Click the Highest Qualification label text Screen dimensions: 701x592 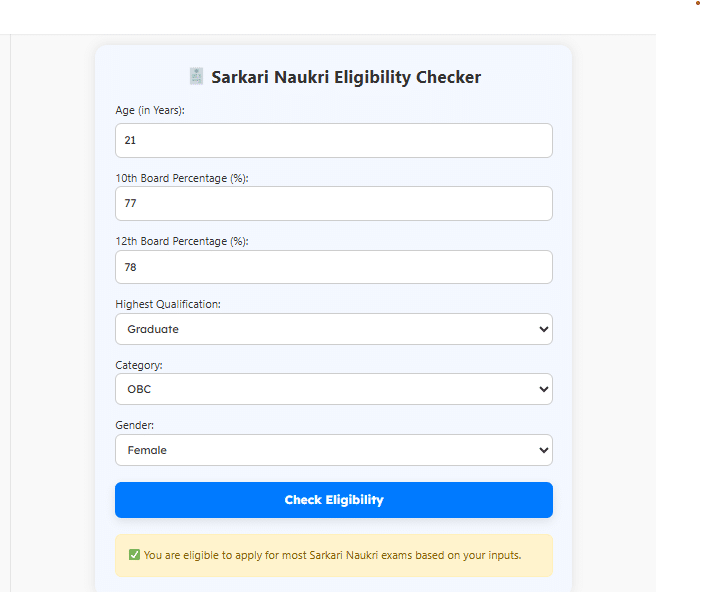click(x=168, y=304)
